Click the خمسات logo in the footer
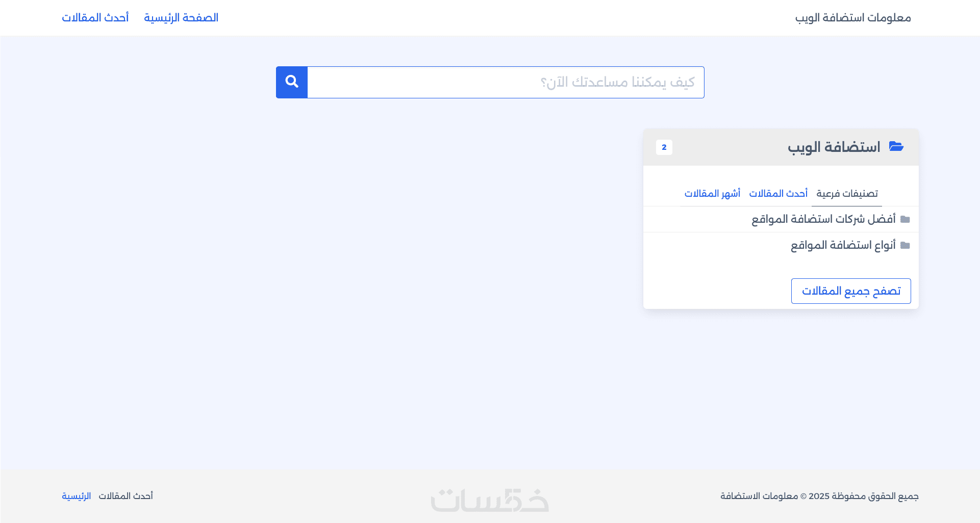980x523 pixels. tap(490, 500)
